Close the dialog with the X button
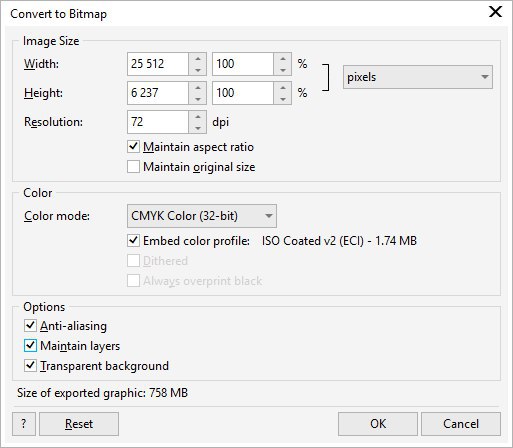The height and width of the screenshot is (448, 513). click(x=495, y=12)
